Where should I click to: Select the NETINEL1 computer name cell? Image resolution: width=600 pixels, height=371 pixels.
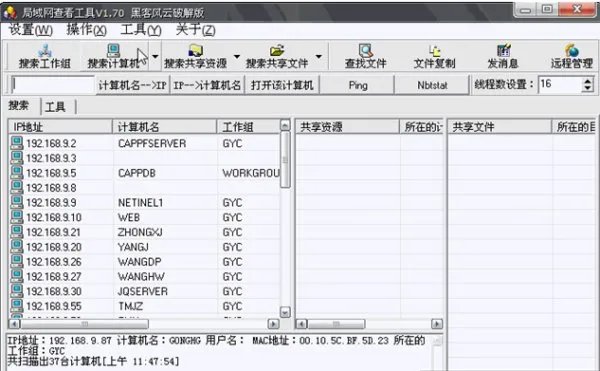point(140,202)
